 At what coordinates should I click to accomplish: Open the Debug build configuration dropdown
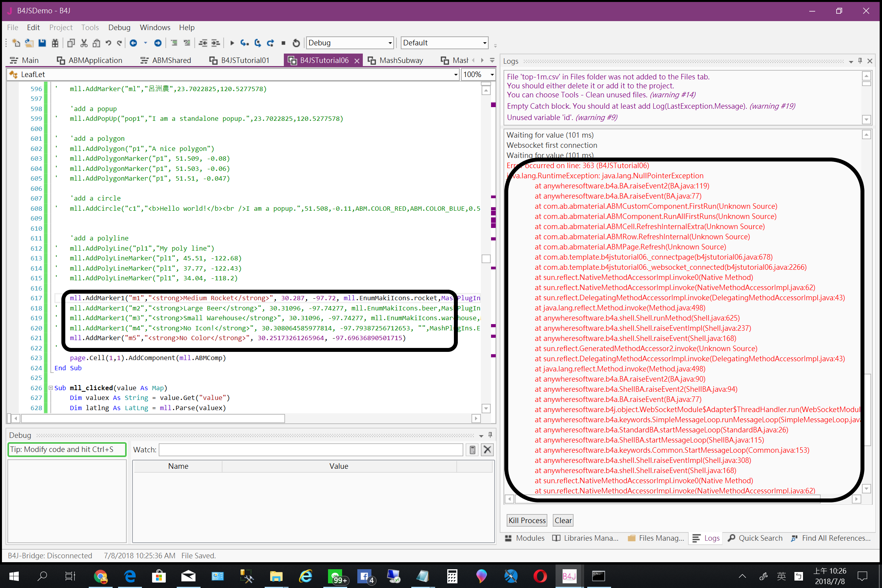390,43
